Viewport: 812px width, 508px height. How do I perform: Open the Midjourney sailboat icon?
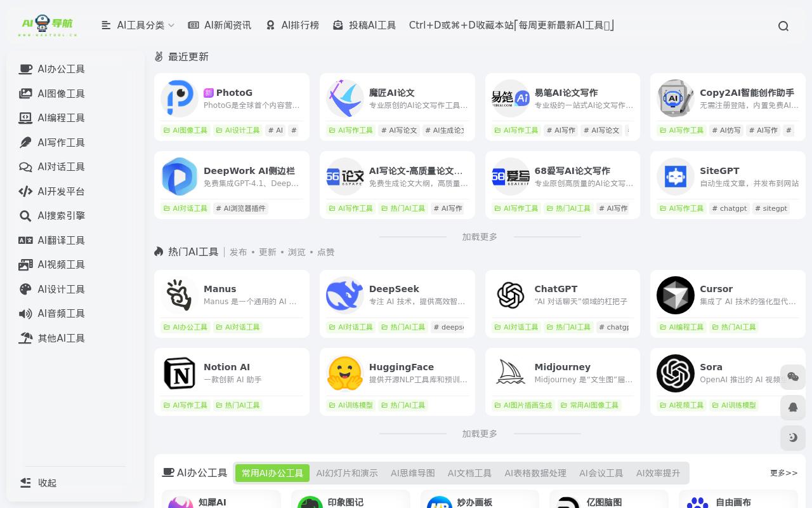coord(511,373)
